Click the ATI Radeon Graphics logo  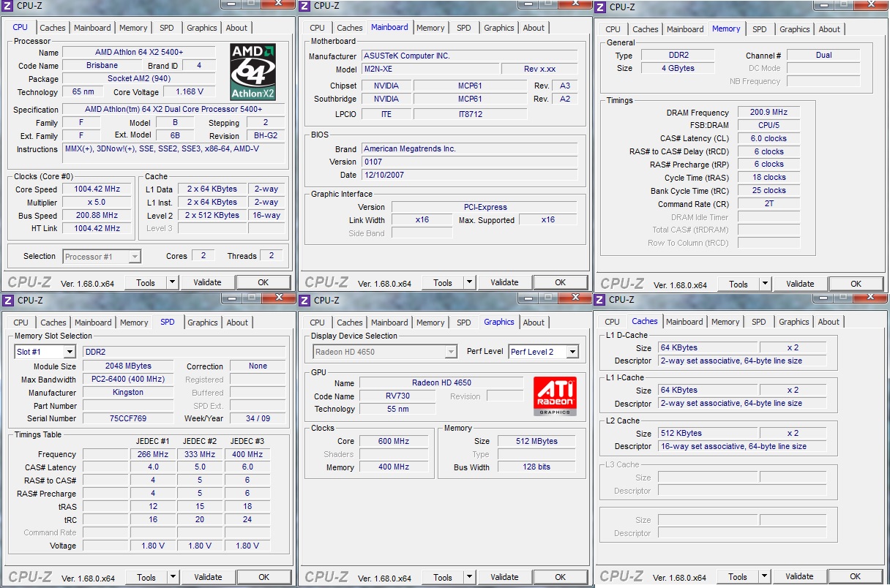(x=555, y=396)
